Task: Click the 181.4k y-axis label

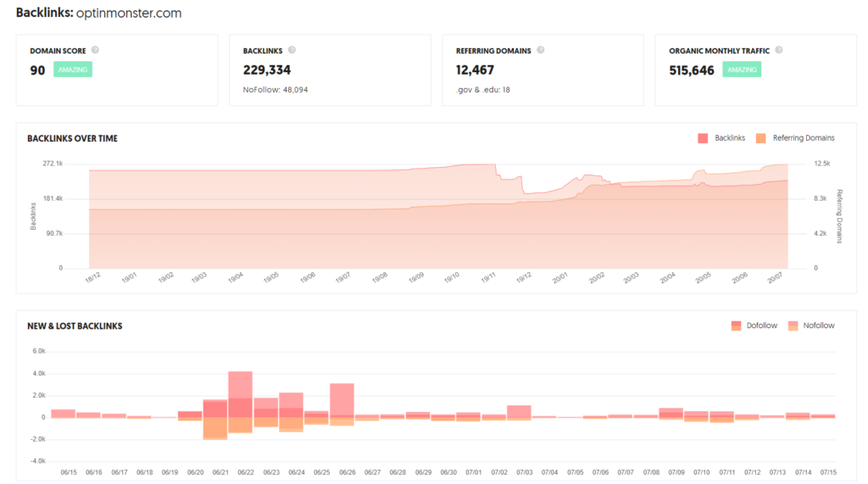Action: (x=53, y=198)
